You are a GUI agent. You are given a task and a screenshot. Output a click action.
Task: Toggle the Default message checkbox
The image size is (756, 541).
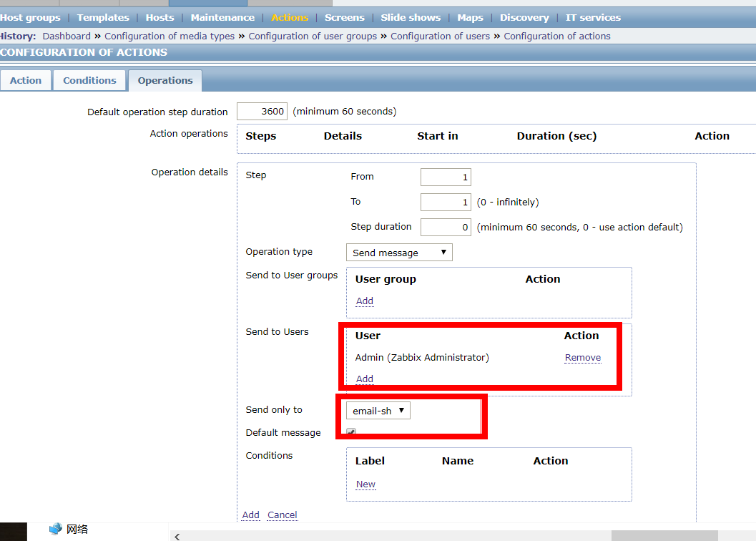[x=351, y=432]
